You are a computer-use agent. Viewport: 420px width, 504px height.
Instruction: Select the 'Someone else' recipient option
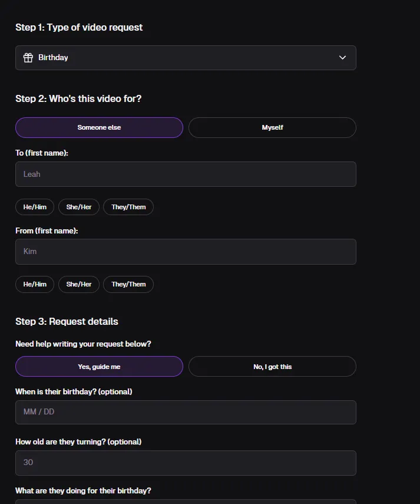[x=99, y=127]
